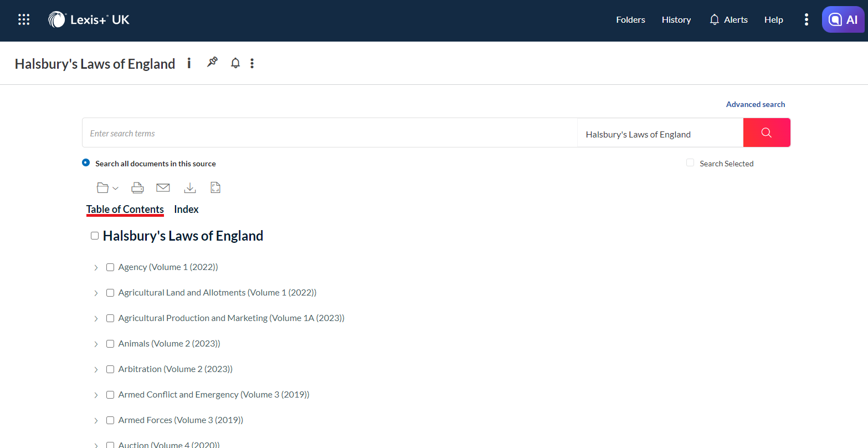The width and height of the screenshot is (868, 448).
Task: Email selection using envelope icon
Action: [x=163, y=188]
